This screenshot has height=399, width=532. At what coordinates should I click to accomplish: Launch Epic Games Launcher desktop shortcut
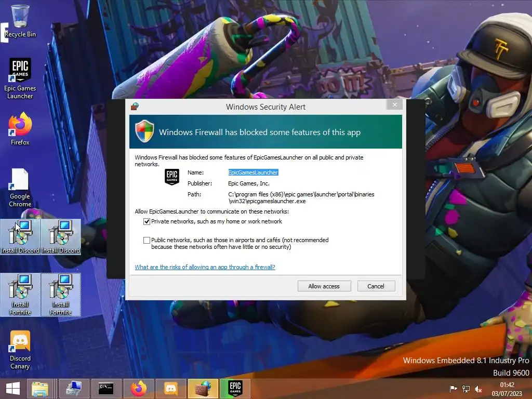click(20, 79)
